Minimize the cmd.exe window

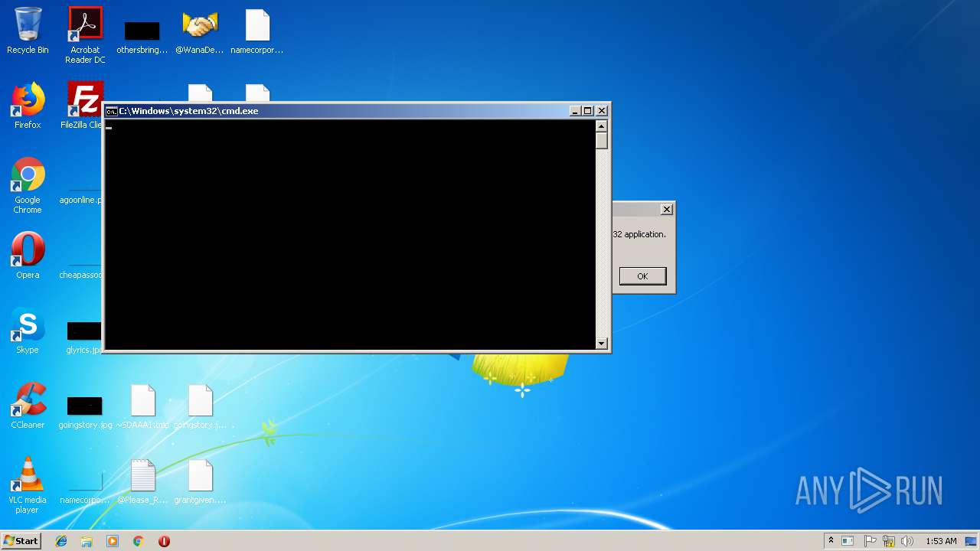click(575, 111)
